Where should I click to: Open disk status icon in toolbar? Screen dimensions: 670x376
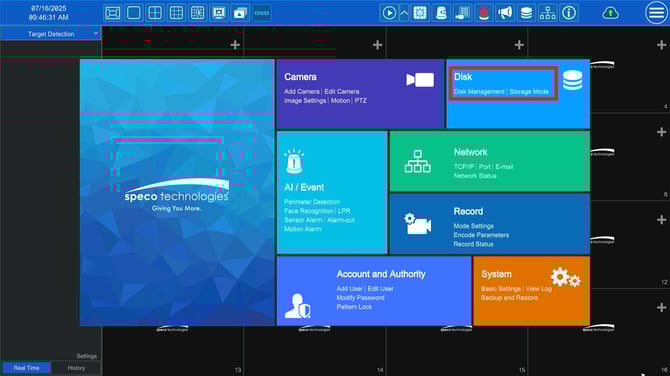(x=526, y=13)
